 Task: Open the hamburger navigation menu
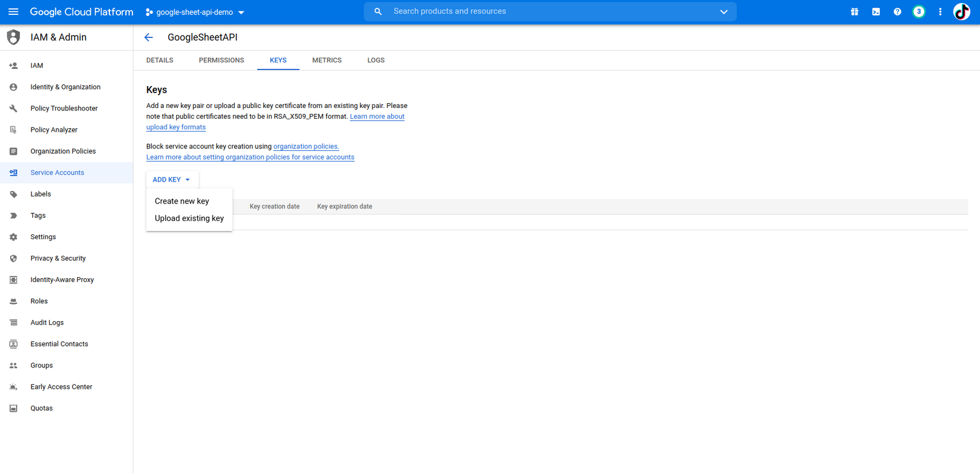click(x=13, y=12)
